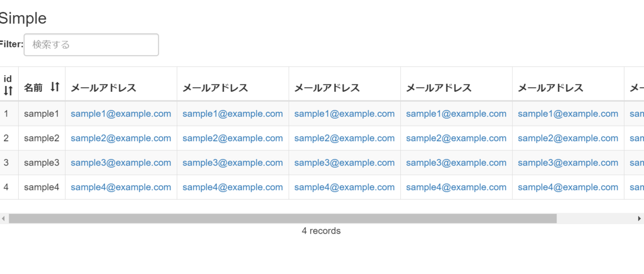
Task: Open first sample2@example.com email link
Action: pos(121,139)
